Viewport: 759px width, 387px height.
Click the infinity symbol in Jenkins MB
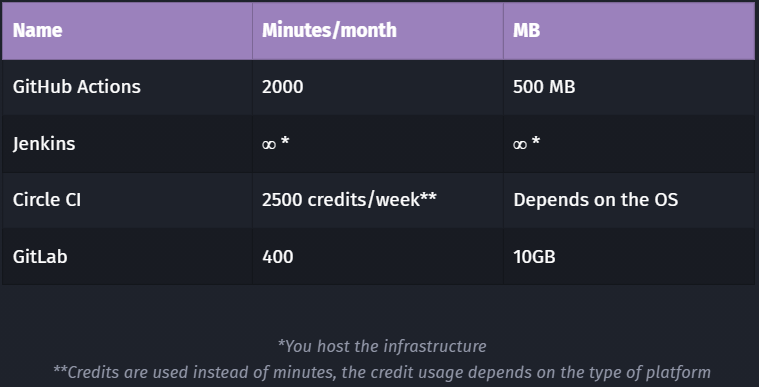(x=519, y=144)
